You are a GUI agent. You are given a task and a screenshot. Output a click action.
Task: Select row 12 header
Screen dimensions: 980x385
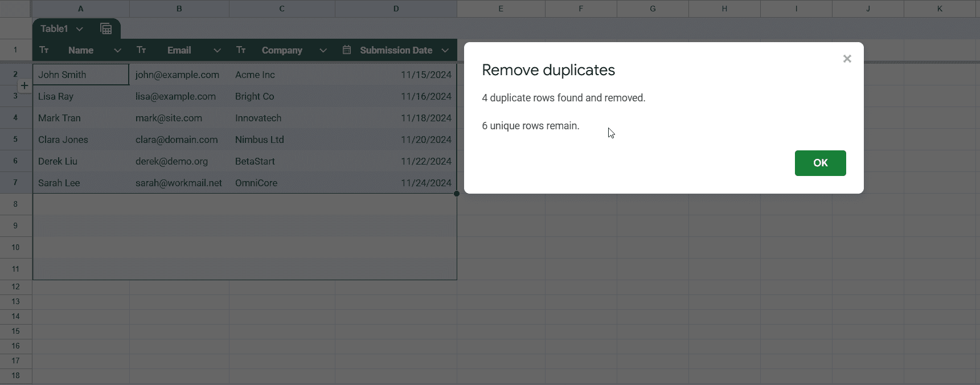click(15, 286)
